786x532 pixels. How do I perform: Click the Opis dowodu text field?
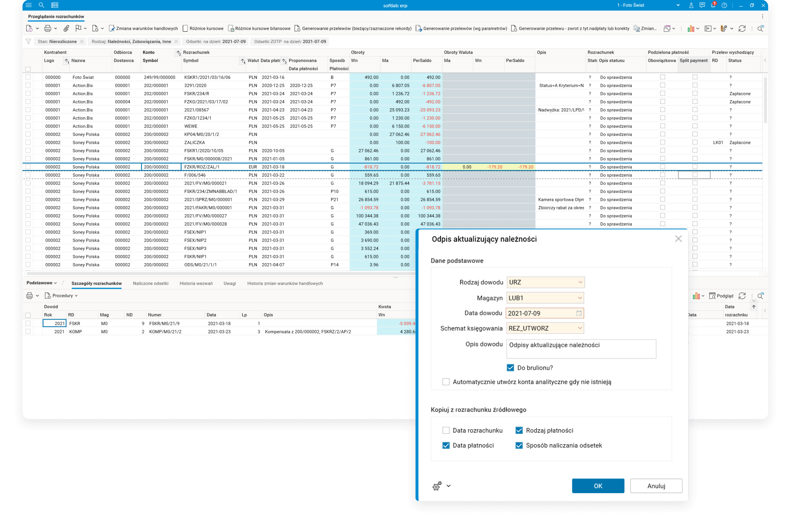click(x=581, y=349)
